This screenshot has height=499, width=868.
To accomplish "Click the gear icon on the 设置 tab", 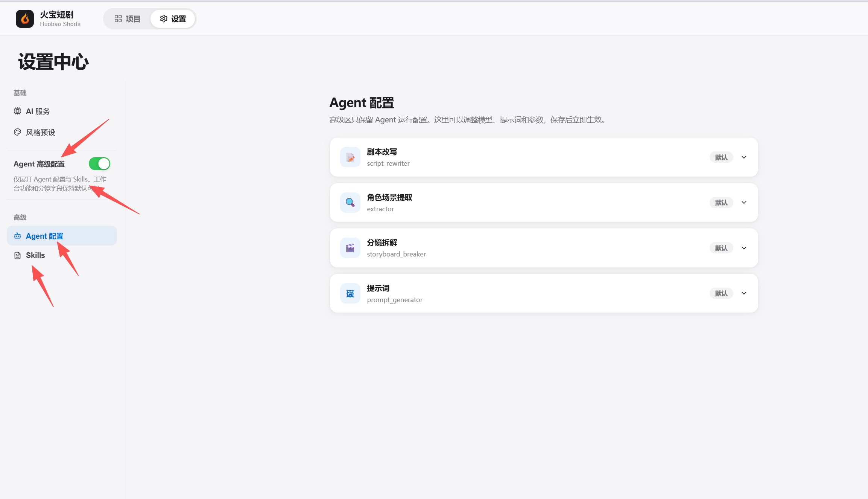I will 164,19.
